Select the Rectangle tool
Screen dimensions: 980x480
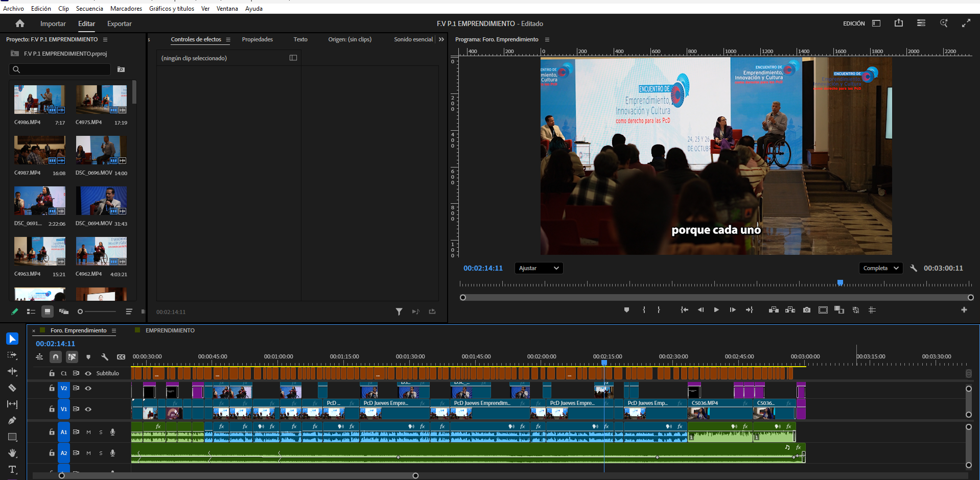[x=12, y=437]
